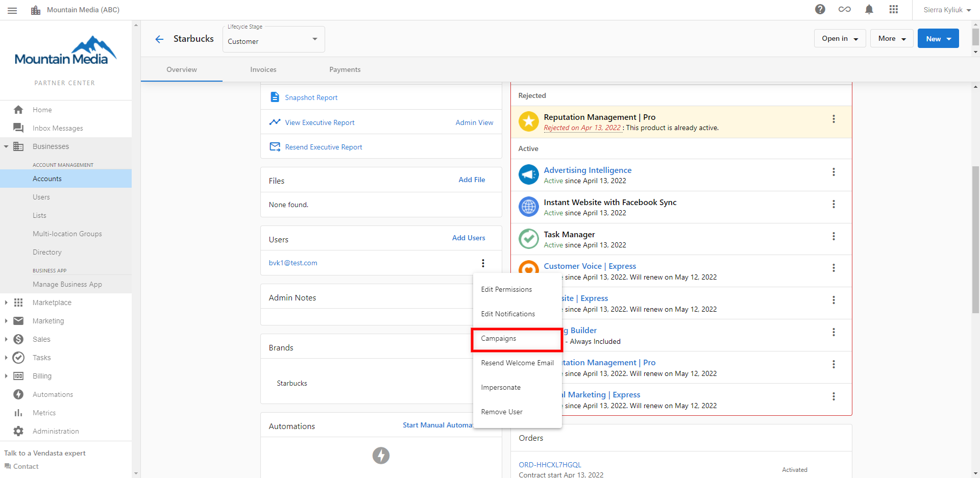Choose Campaigns from the user menu

[x=518, y=338]
